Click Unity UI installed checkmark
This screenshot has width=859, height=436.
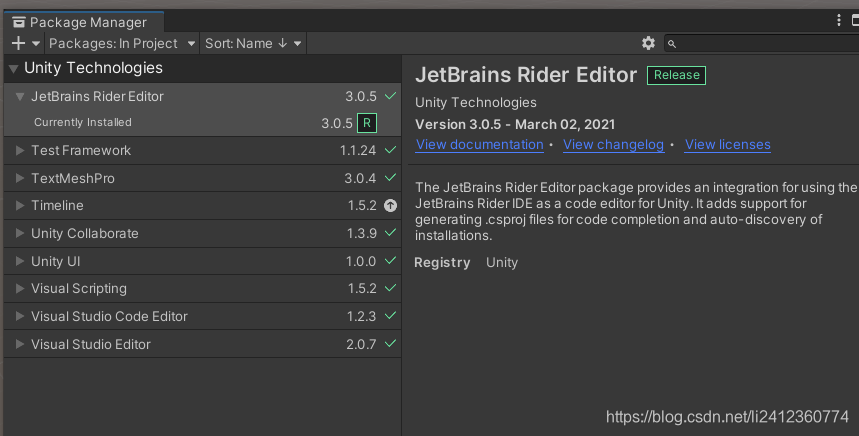(390, 261)
